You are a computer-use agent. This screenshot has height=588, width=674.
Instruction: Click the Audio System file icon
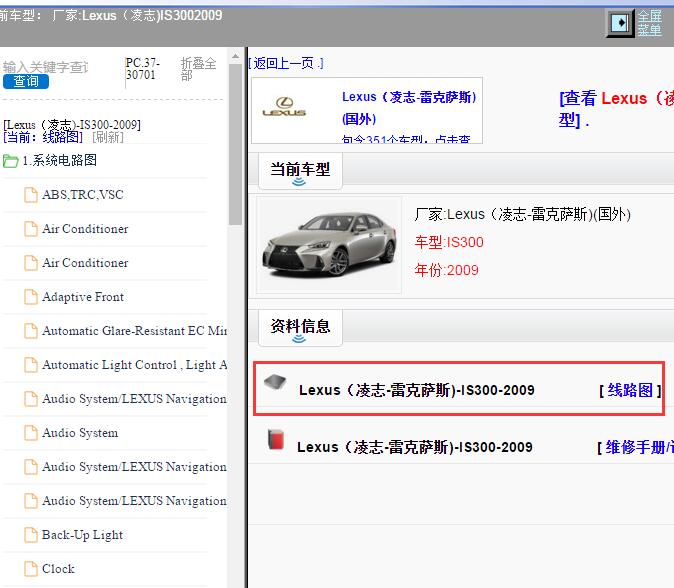coord(31,433)
